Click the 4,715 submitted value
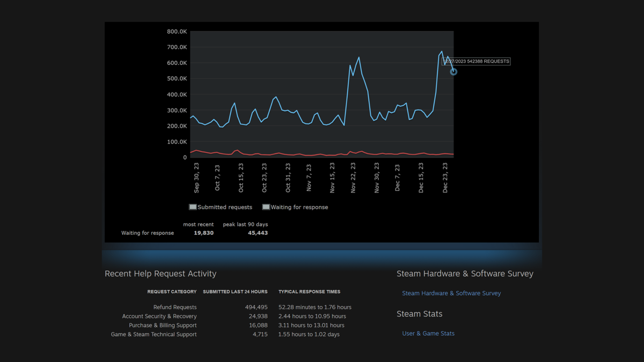This screenshot has width=644, height=362. 260,335
